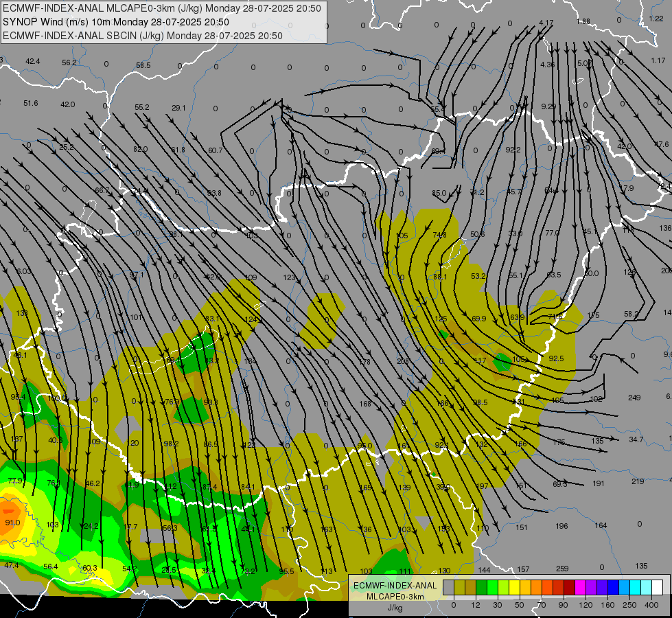Viewport: 672px width, 618px height.
Task: Click the map value 58.5
Action: click(x=143, y=65)
